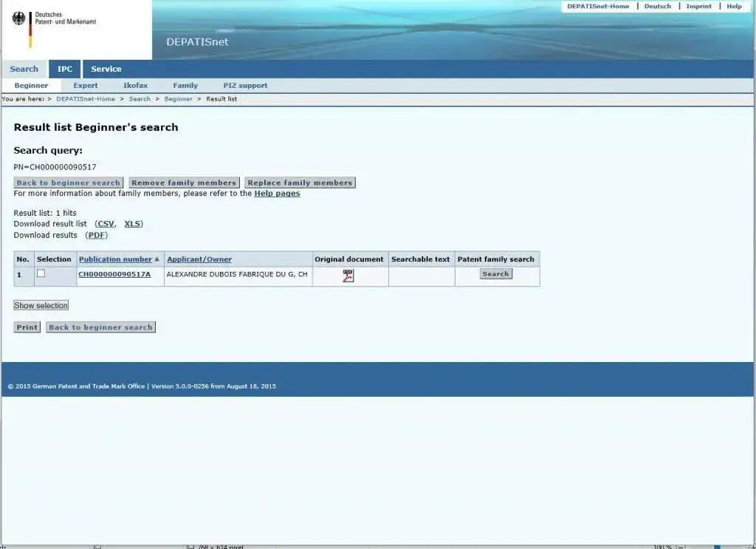Open publication CH000000090517A link
This screenshot has width=756, height=549.
[x=114, y=274]
